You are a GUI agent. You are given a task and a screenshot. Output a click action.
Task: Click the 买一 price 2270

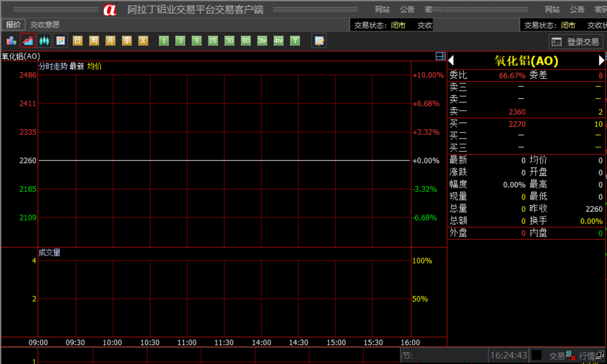517,124
